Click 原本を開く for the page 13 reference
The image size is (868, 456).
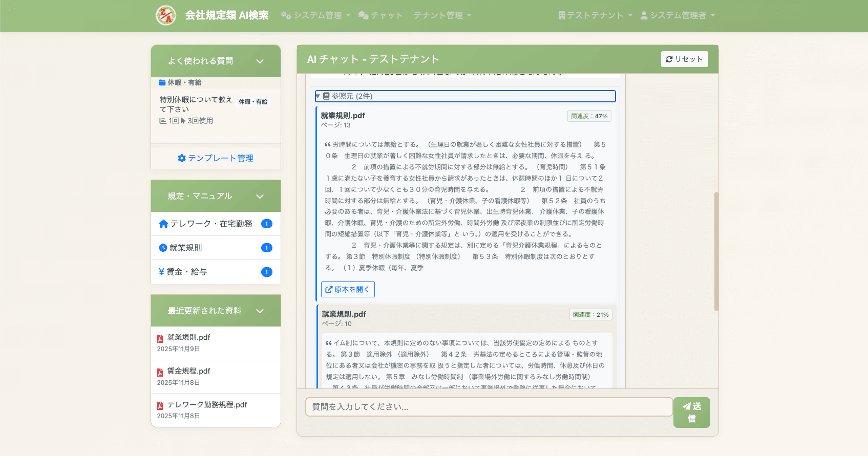pyautogui.click(x=348, y=289)
